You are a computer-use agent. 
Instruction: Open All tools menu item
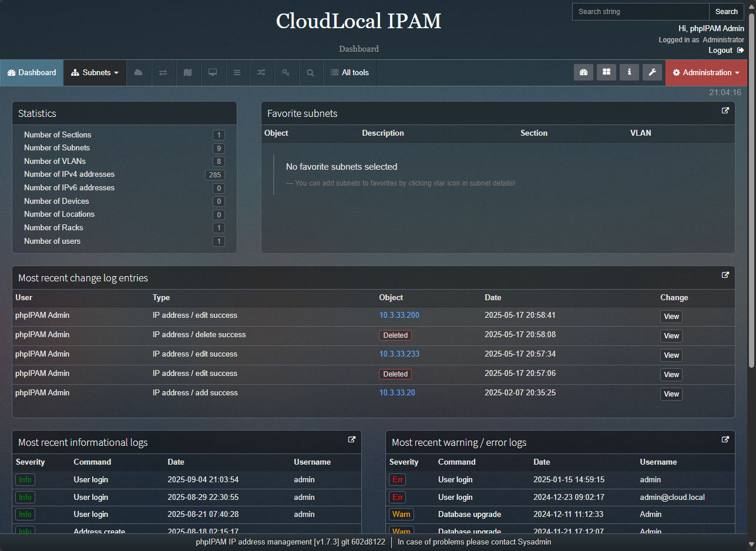coord(350,72)
